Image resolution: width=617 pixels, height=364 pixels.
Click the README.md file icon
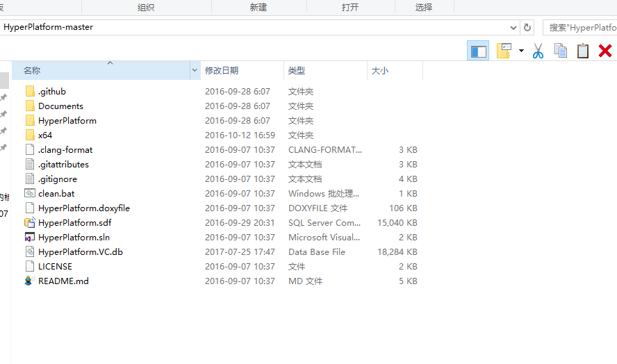(x=29, y=281)
